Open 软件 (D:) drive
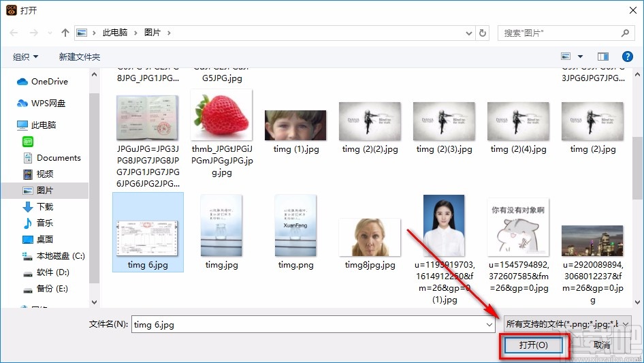The height and width of the screenshot is (363, 644). pyautogui.click(x=46, y=272)
